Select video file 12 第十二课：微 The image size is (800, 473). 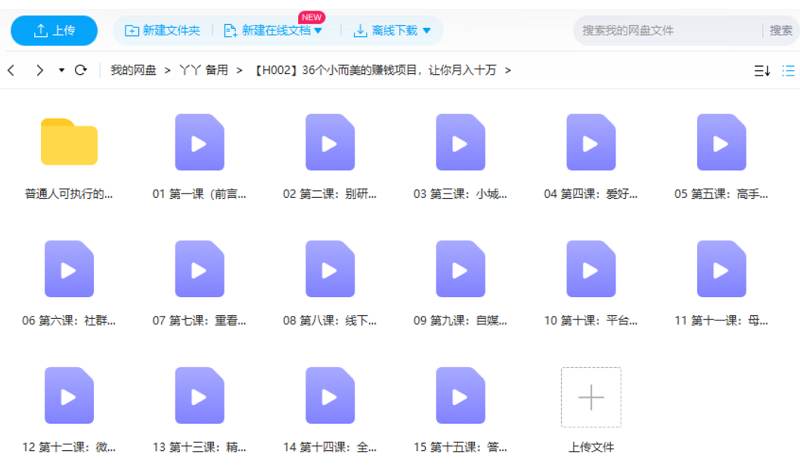(69, 396)
